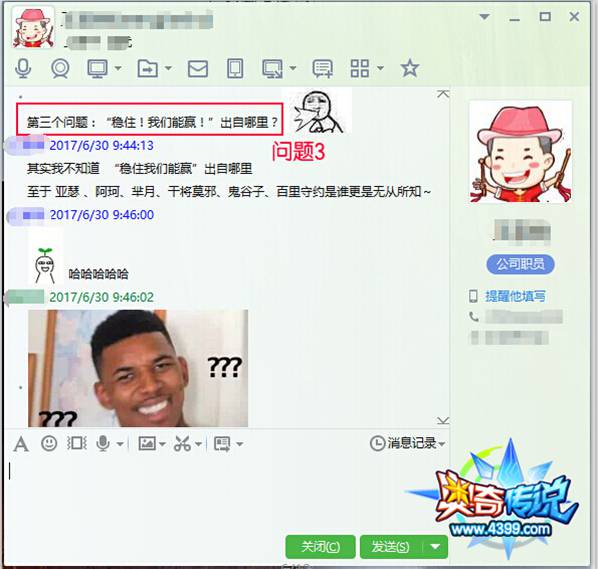Open screen share presentation icon

pos(272,69)
